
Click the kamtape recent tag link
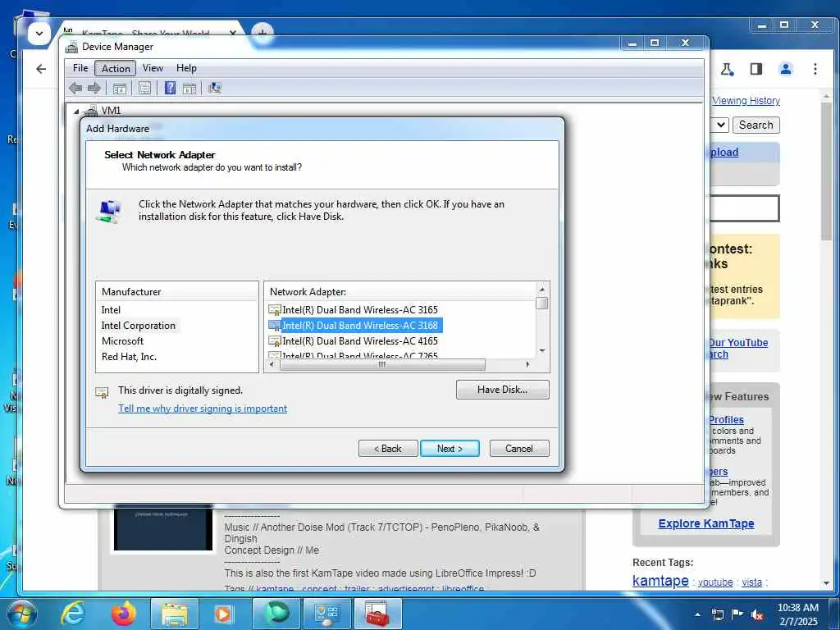coord(660,581)
